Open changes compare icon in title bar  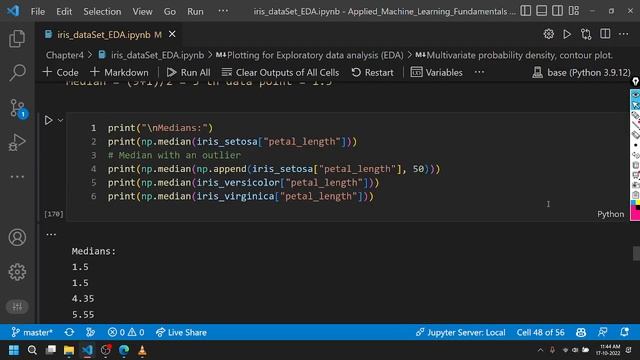click(586, 34)
